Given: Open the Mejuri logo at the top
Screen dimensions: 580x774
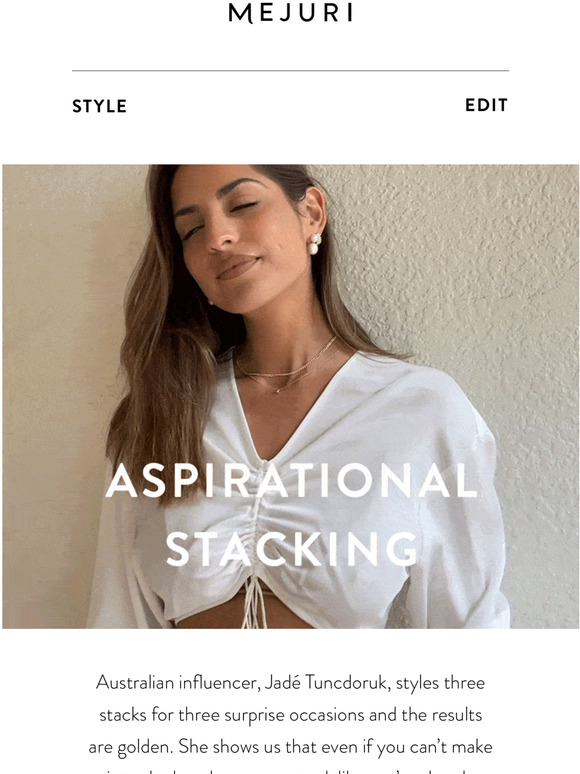Looking at the screenshot, I should pyautogui.click(x=290, y=13).
